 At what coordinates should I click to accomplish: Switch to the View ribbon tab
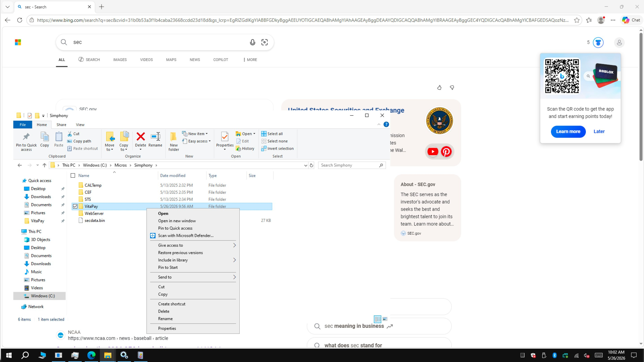click(80, 125)
